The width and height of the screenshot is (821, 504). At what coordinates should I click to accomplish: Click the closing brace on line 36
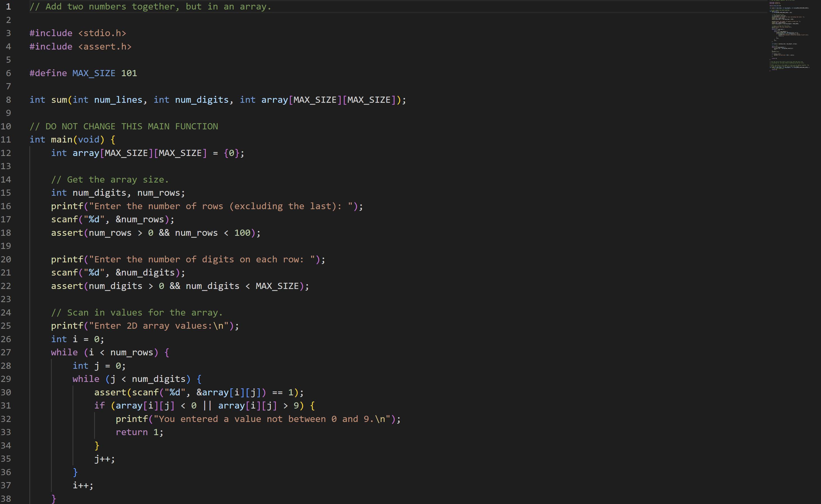point(75,472)
